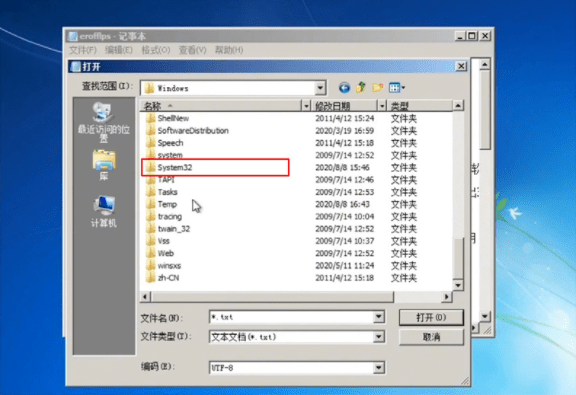Create a new folder icon
The height and width of the screenshot is (395, 576).
[x=378, y=88]
